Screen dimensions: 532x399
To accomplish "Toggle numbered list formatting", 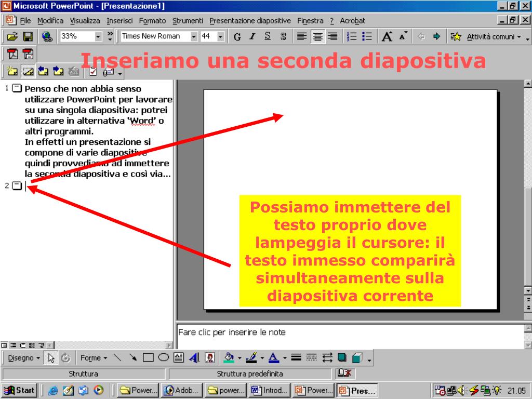I will click(352, 36).
